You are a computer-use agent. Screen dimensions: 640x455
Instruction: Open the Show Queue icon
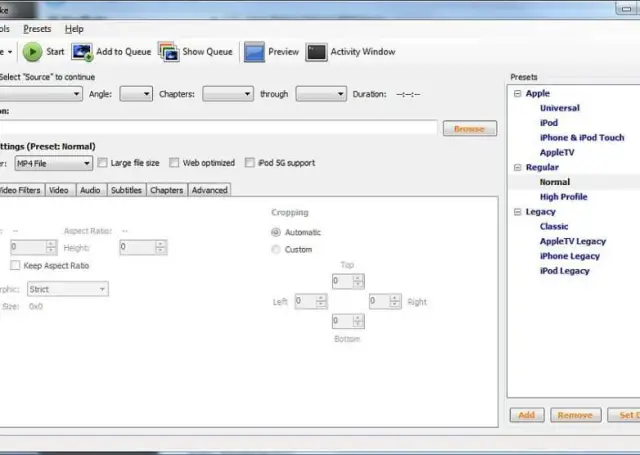click(168, 52)
